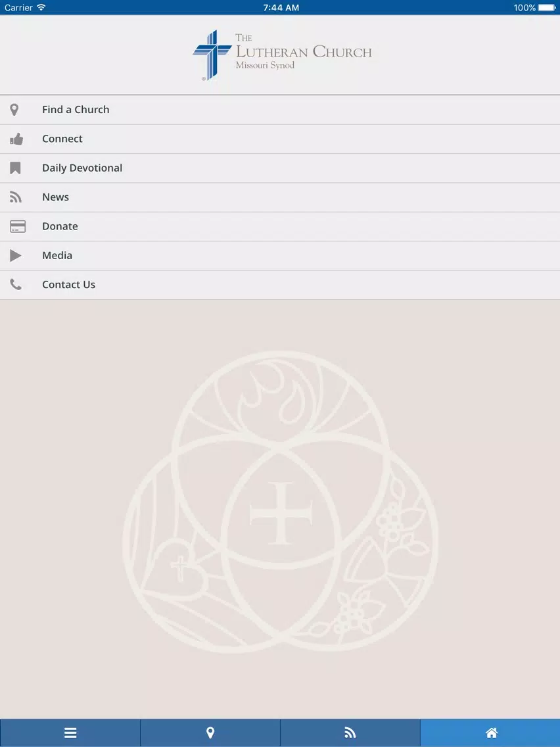
Task: Select the News list item
Action: (x=280, y=197)
